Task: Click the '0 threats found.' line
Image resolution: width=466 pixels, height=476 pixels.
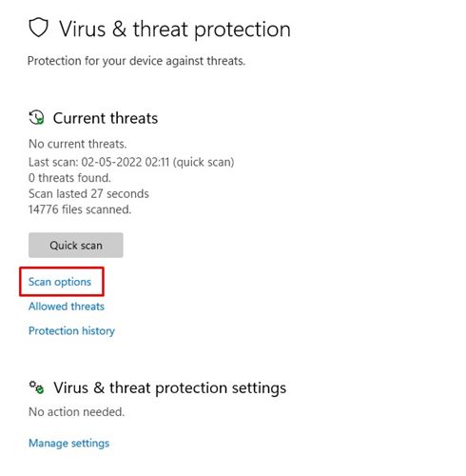Action: 69,178
